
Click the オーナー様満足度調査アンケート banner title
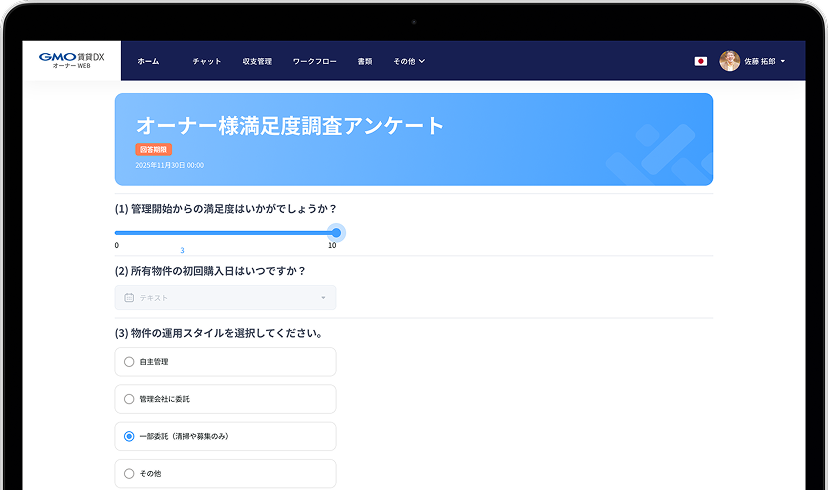[x=289, y=125]
